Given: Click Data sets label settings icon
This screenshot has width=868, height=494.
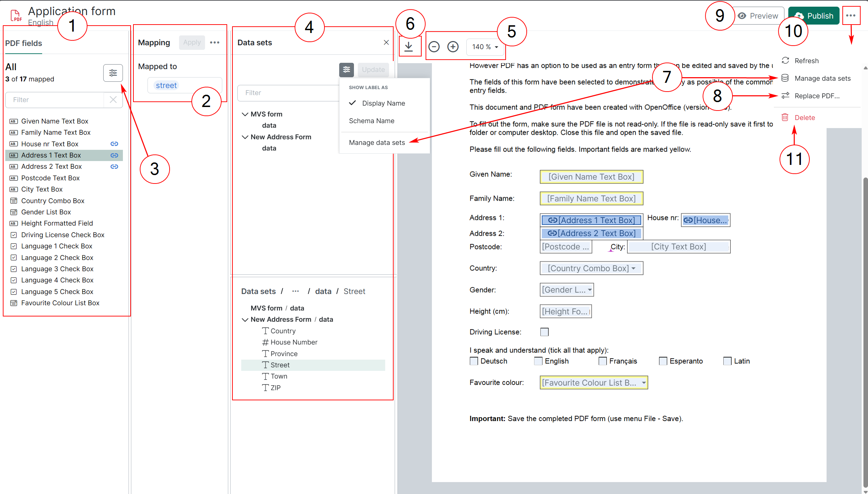Looking at the screenshot, I should [x=346, y=69].
